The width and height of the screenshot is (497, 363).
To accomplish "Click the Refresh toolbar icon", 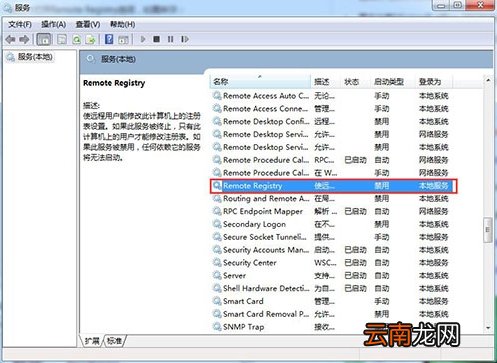I will (x=77, y=39).
